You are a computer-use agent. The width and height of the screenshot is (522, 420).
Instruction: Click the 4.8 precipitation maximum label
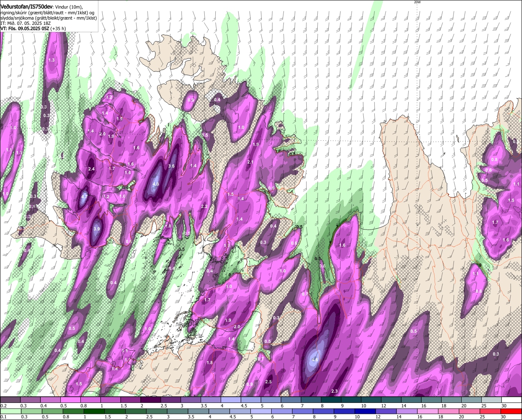click(155, 184)
